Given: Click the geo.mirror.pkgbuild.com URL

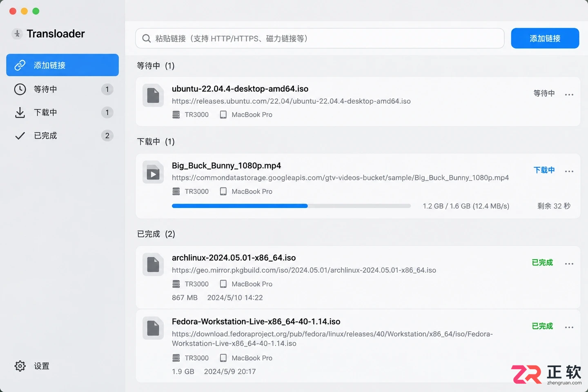Looking at the screenshot, I should pyautogui.click(x=304, y=270).
